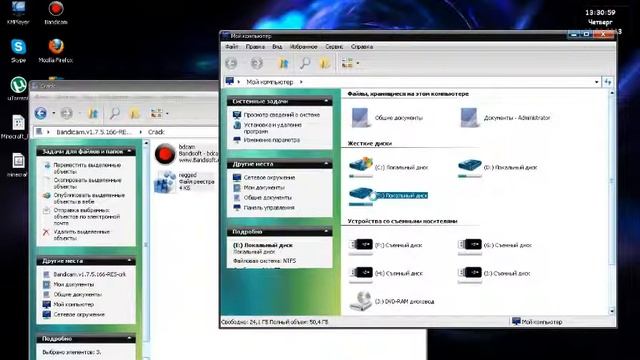Screen dimensions: 640x360
Task: Click Folders icon in My Computer toolbar
Action: pos(325,63)
